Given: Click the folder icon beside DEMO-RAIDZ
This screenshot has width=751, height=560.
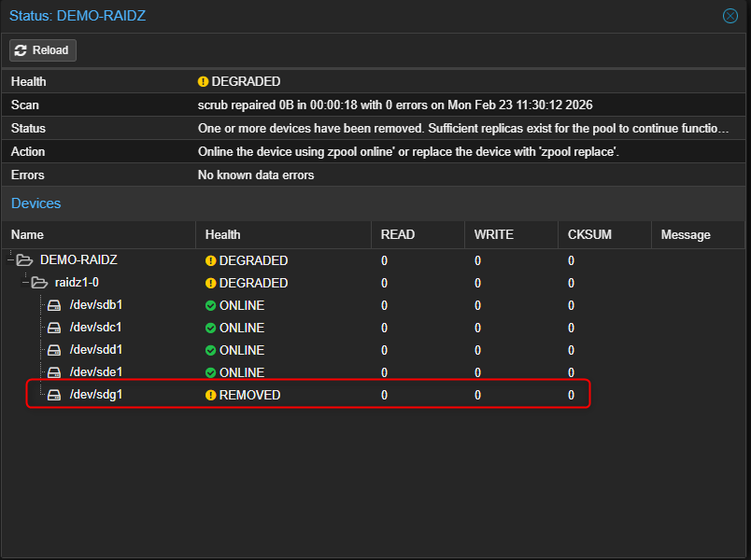Looking at the screenshot, I should (24, 259).
